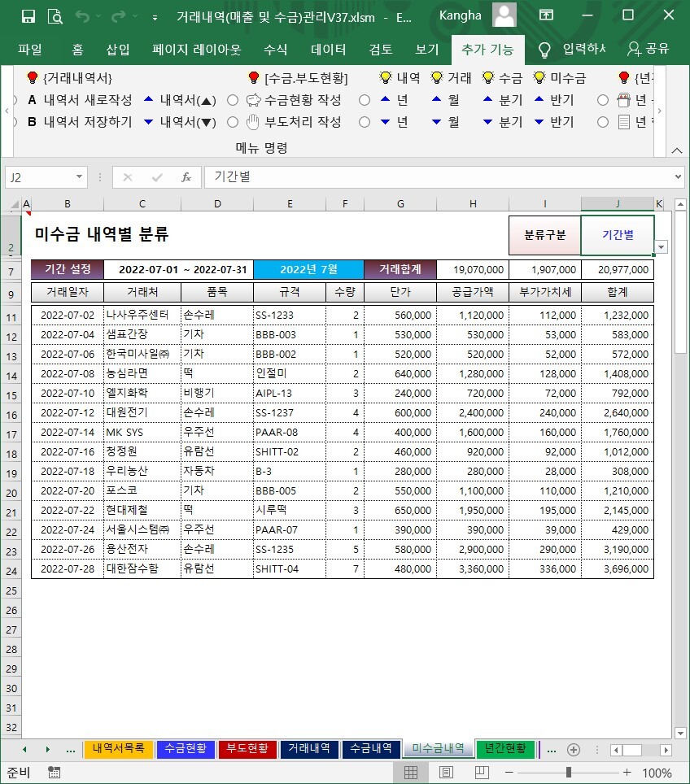Click the Kangha user account avatar
The width and height of the screenshot is (690, 784).
[x=504, y=15]
